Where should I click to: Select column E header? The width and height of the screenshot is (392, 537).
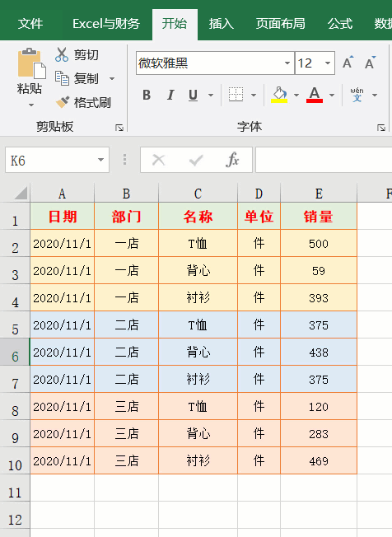pos(319,194)
